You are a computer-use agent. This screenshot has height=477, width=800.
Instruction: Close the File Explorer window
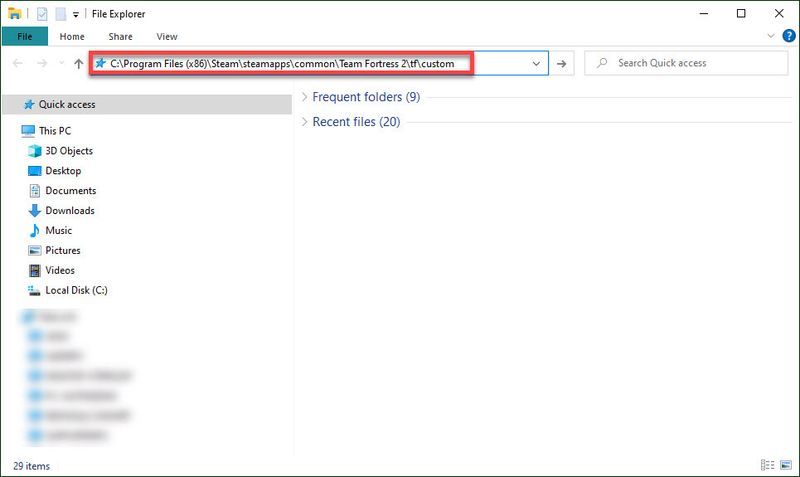coord(779,13)
